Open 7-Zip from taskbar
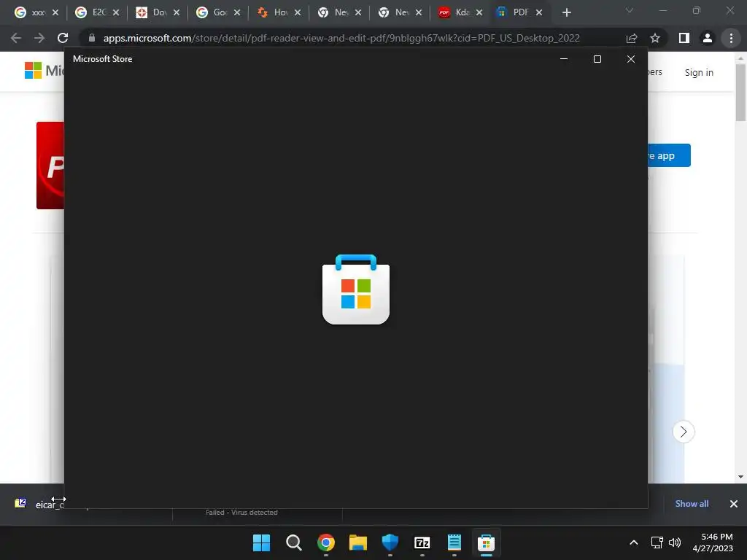 pos(422,542)
